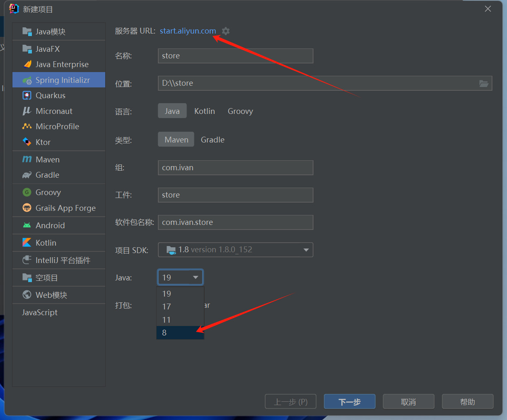Click the Gradle elephant icon

27,175
